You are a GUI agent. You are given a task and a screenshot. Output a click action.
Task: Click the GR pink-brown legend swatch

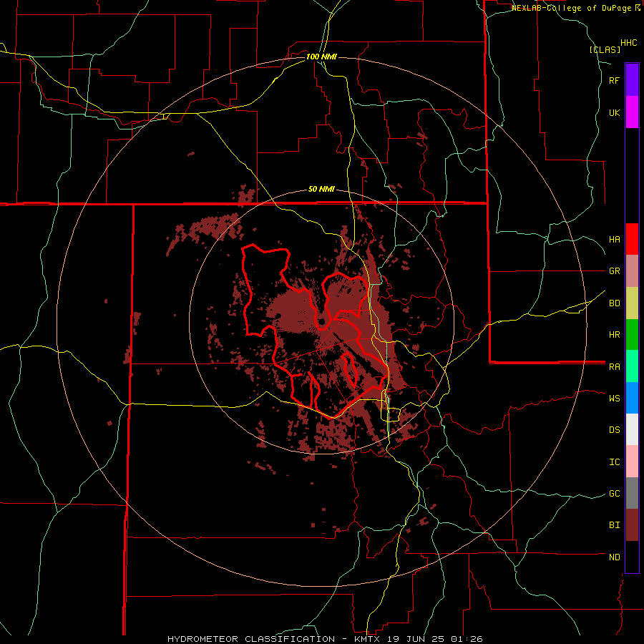tap(632, 271)
